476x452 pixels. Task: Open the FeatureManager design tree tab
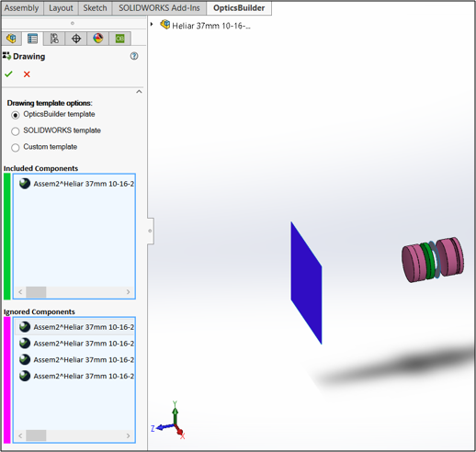[11, 39]
